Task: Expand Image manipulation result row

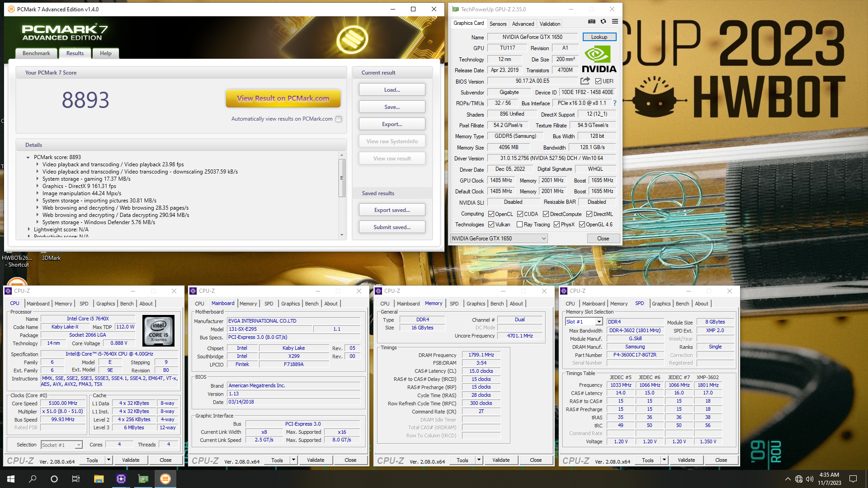Action: tap(38, 193)
